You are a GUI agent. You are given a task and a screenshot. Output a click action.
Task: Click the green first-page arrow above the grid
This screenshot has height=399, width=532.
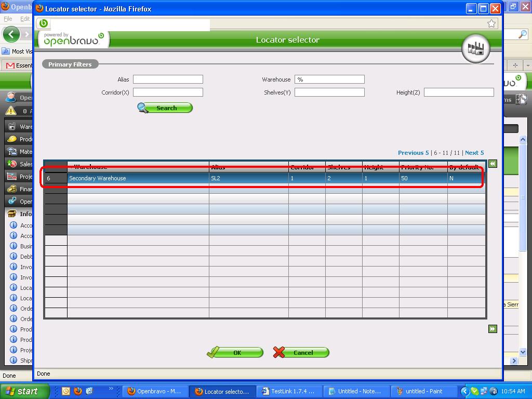(x=493, y=164)
